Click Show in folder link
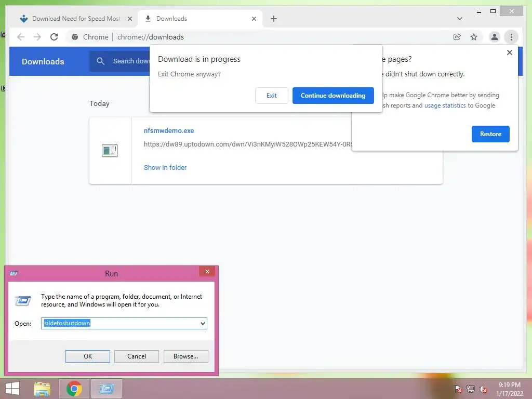Image resolution: width=532 pixels, height=399 pixels. pos(165,168)
